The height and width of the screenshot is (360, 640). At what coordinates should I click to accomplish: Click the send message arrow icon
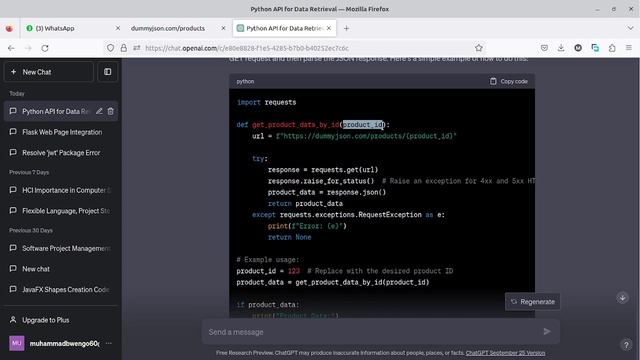(x=547, y=331)
